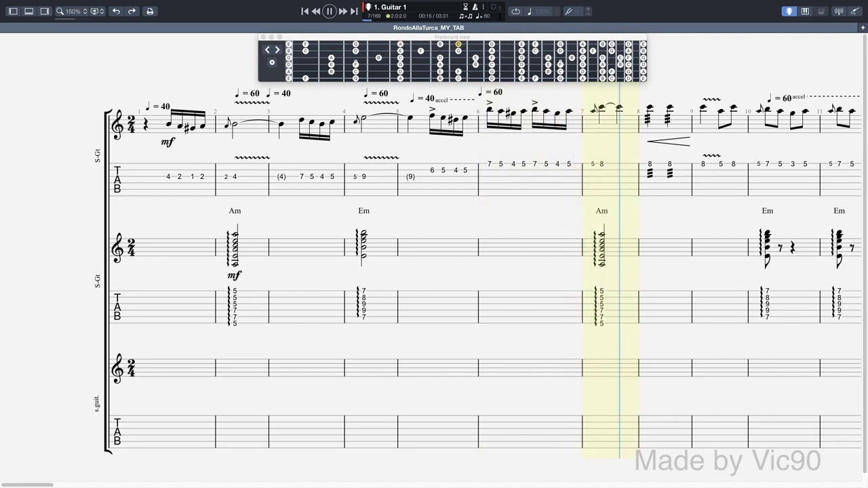
Task: Select the mf dynamic in second track
Action: pos(234,275)
